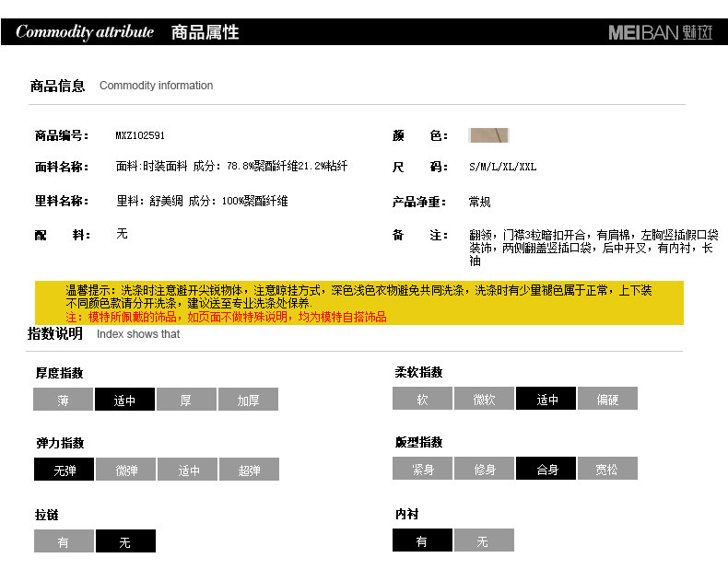Click the 版型指数 label
728x581 pixels.
418,442
